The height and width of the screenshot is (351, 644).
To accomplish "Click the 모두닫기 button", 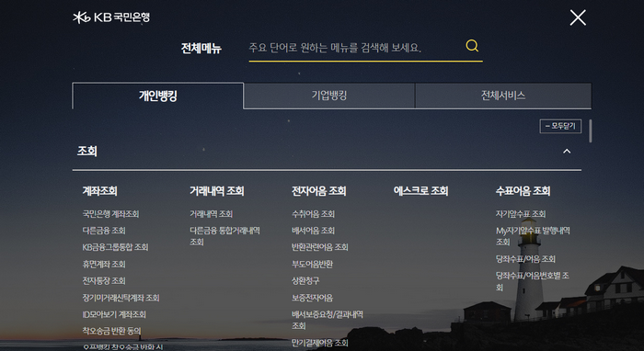I will click(560, 126).
